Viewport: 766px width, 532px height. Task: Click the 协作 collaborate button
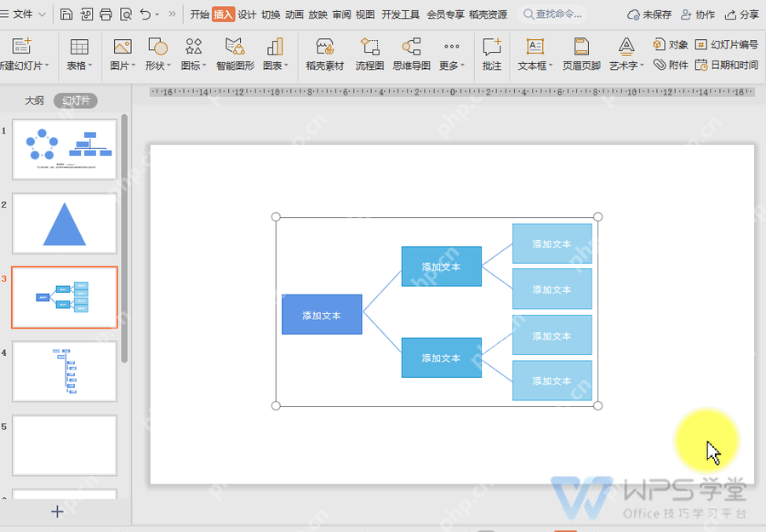pyautogui.click(x=698, y=14)
